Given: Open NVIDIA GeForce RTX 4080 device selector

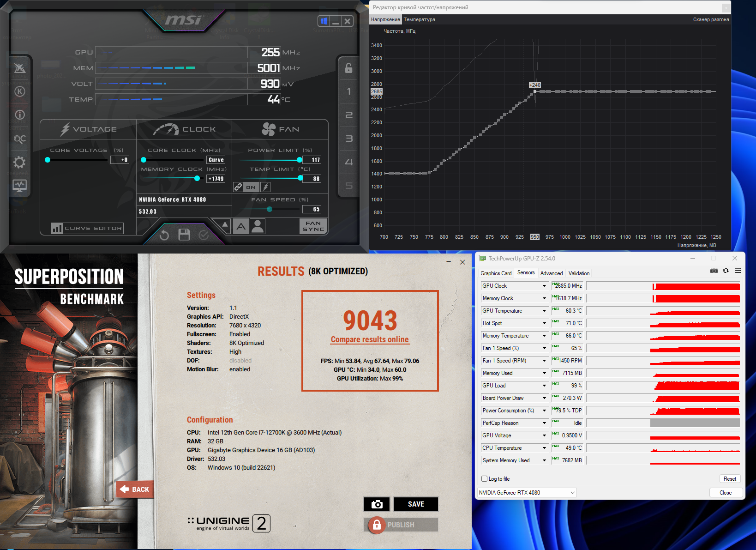Looking at the screenshot, I should [527, 493].
